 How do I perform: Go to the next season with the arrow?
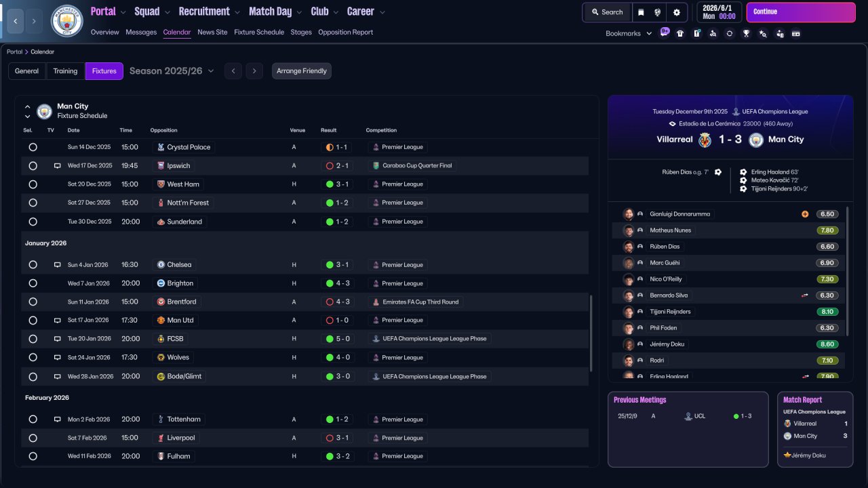(x=254, y=71)
